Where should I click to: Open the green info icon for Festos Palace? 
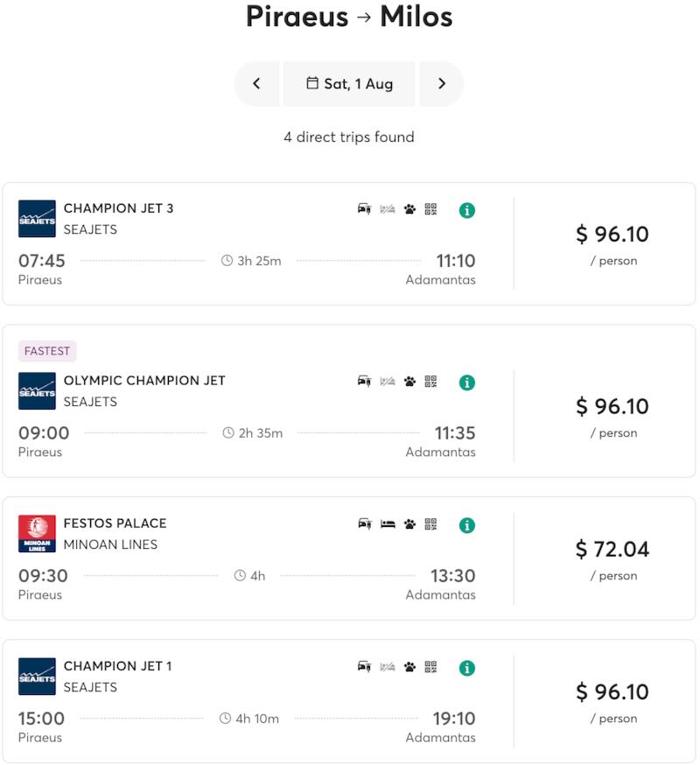click(x=466, y=524)
